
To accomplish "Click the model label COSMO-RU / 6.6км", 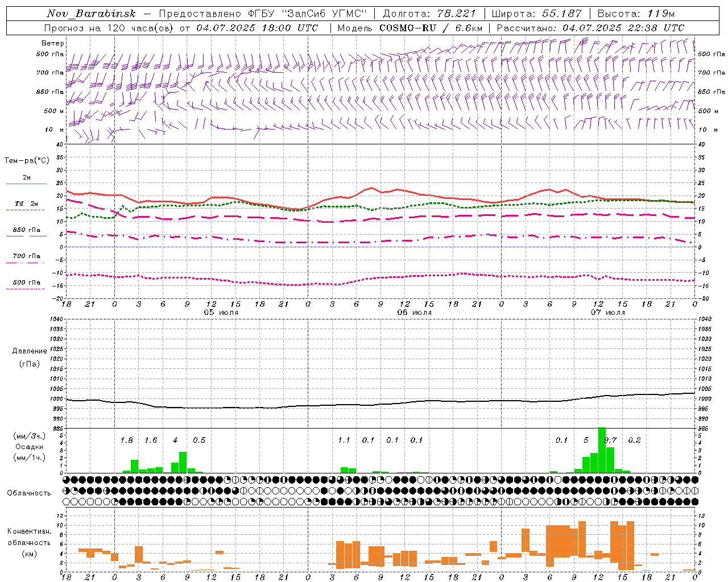I will pos(431,28).
